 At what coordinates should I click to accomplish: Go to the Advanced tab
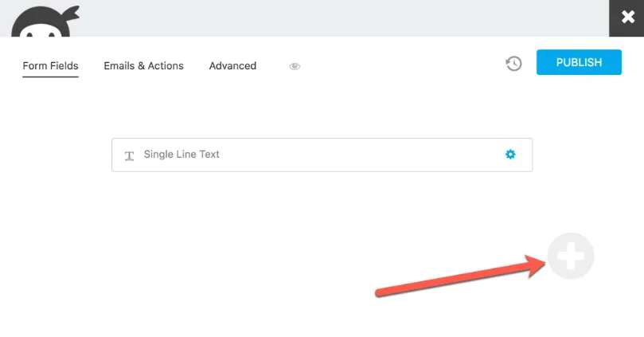tap(232, 66)
